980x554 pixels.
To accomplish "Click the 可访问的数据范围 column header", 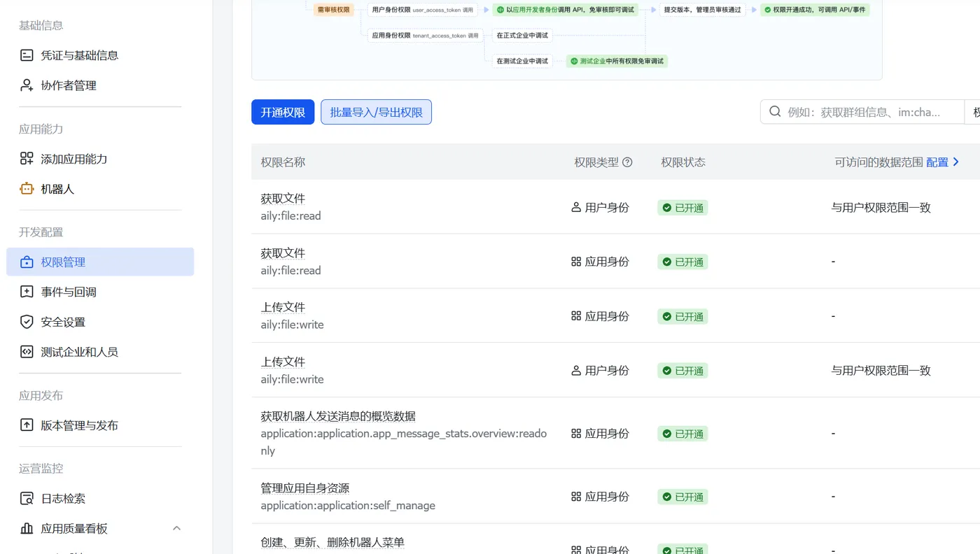I will pos(878,162).
